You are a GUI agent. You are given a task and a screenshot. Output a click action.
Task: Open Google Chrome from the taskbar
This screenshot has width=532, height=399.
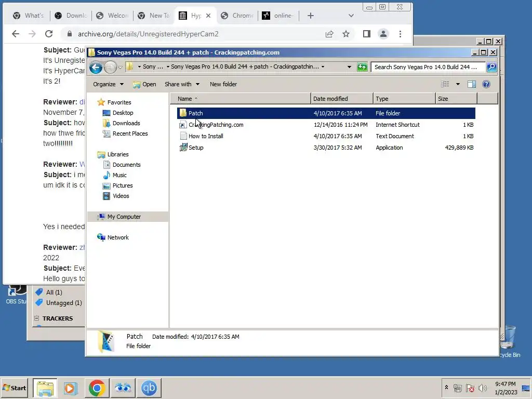[x=97, y=388]
